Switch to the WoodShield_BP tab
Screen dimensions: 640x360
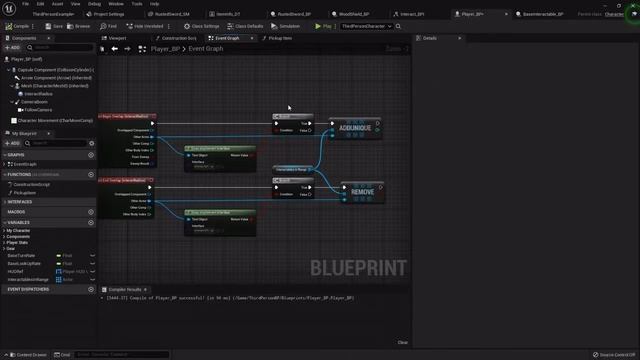click(x=351, y=14)
